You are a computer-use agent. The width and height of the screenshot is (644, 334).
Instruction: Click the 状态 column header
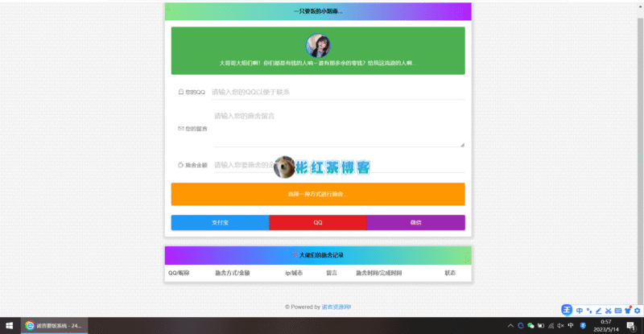click(x=450, y=273)
